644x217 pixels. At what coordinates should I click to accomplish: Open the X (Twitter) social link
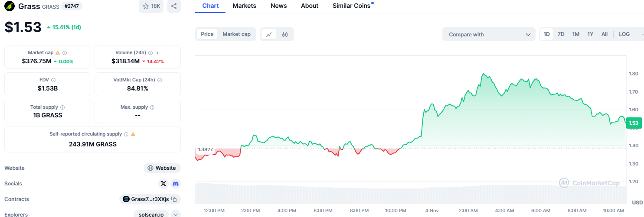(x=163, y=184)
